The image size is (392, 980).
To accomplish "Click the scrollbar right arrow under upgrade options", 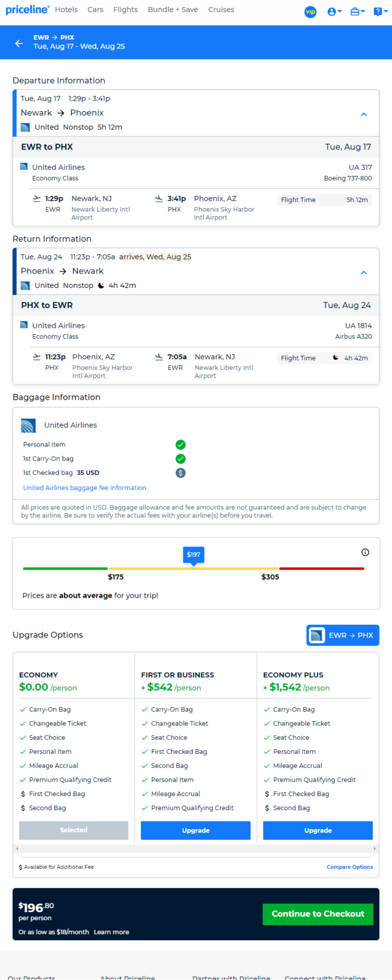I will (374, 848).
